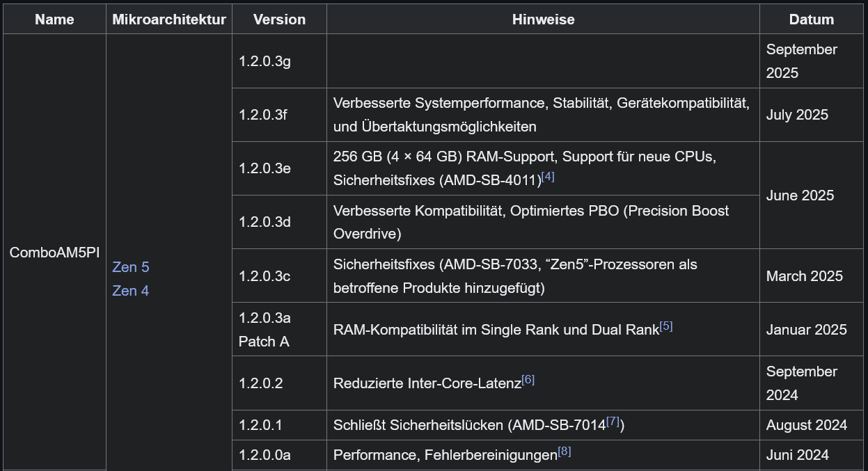Click the June 2025 date cell
The width and height of the screenshot is (868, 471).
(x=800, y=195)
